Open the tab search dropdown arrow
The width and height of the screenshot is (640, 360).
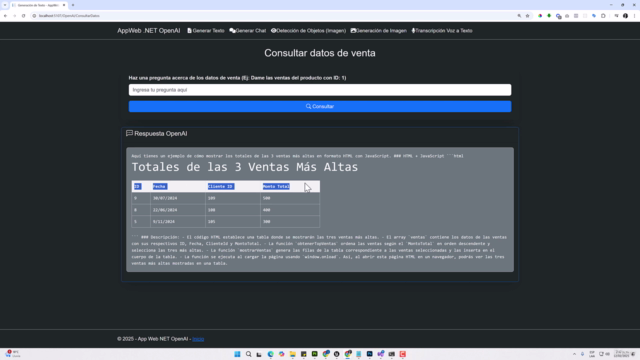[5, 5]
